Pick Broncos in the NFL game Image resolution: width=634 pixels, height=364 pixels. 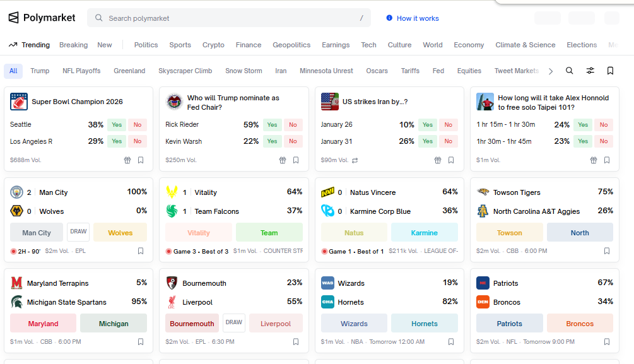(x=580, y=324)
